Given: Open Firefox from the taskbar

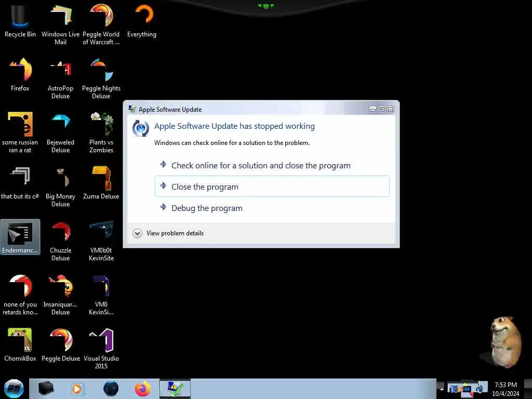Looking at the screenshot, I should (143, 389).
